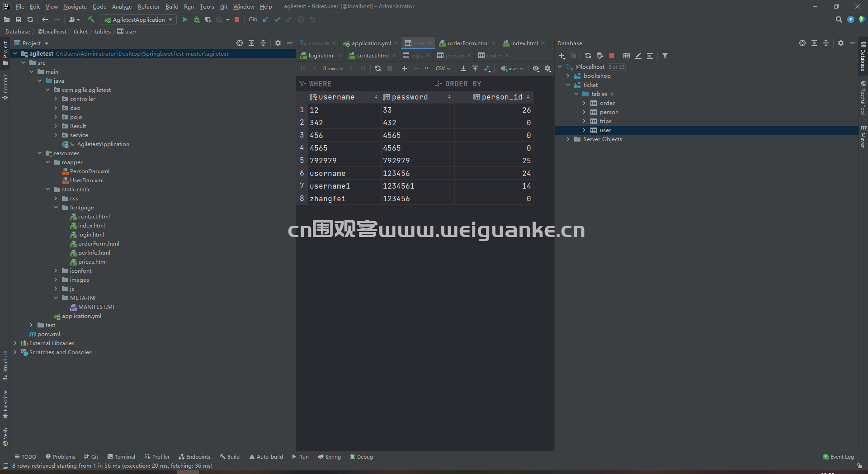Open the Spring tool window
The height and width of the screenshot is (474, 868).
[x=329, y=457]
